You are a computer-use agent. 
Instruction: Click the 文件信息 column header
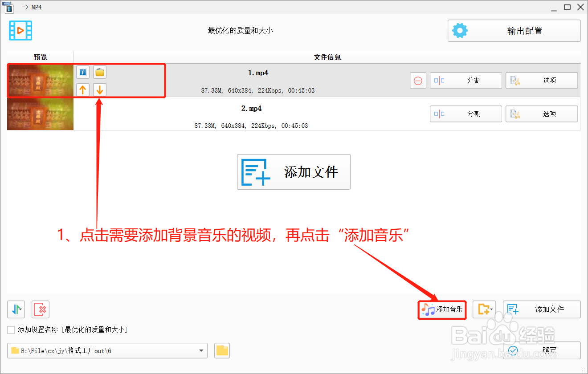[328, 57]
